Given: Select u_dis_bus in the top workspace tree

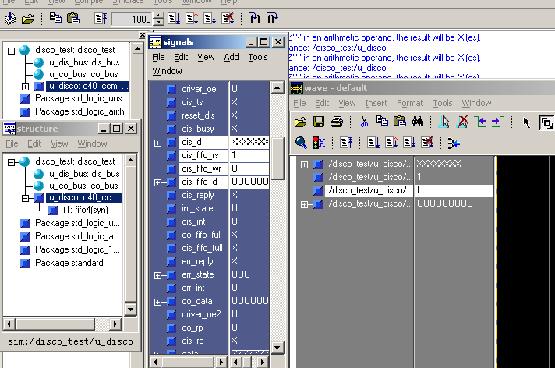Looking at the screenshot, I should pos(84,63).
